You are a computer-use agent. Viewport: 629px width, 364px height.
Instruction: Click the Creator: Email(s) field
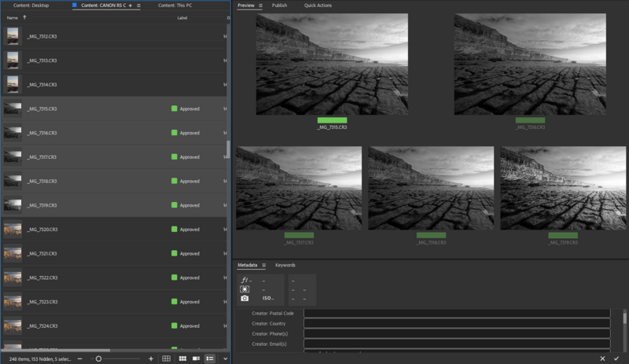457,344
